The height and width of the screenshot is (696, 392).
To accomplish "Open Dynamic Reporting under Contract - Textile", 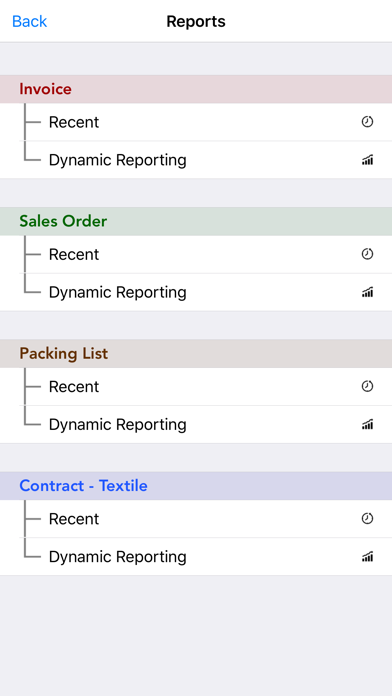I will click(196, 557).
